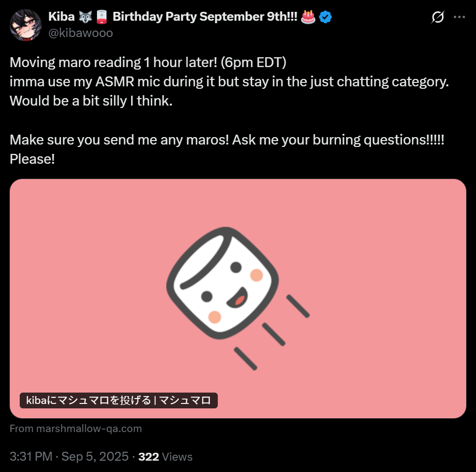
Task: Click the 3:31 PM Sep 5, 2025 timestamp
Action: (69, 457)
